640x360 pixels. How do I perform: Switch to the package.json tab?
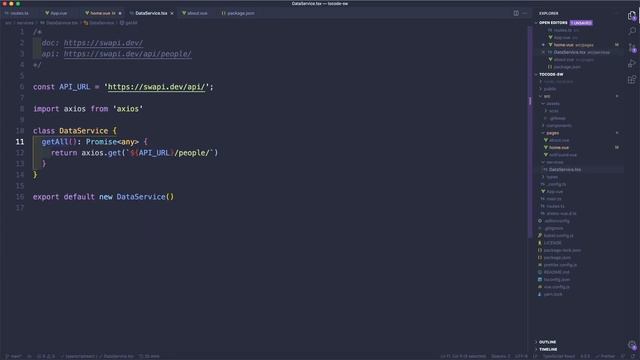(x=238, y=13)
